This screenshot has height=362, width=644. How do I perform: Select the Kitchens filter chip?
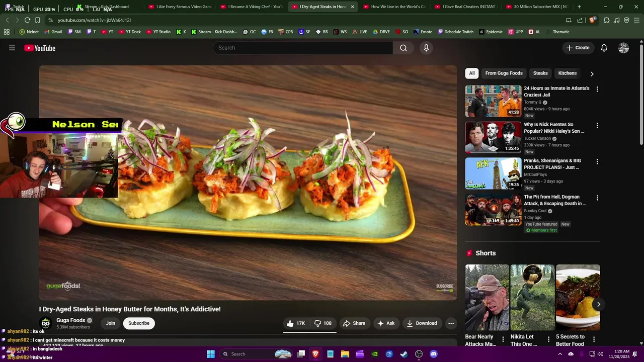click(x=568, y=73)
